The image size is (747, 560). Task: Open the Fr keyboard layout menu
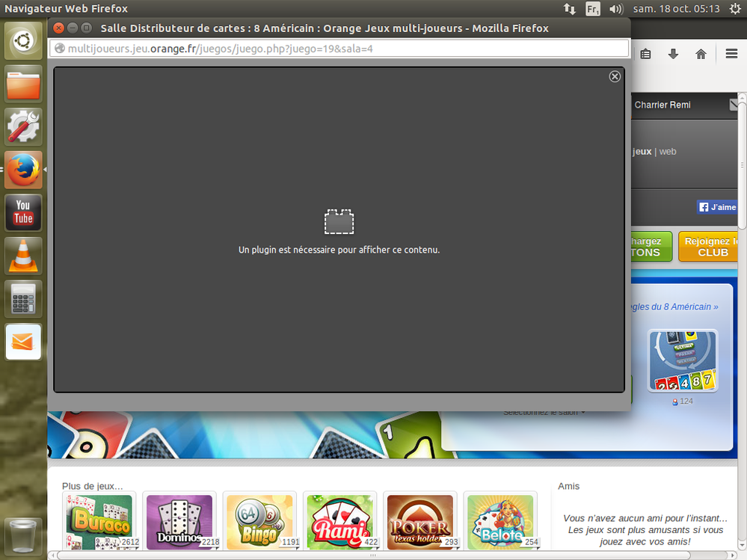592,9
